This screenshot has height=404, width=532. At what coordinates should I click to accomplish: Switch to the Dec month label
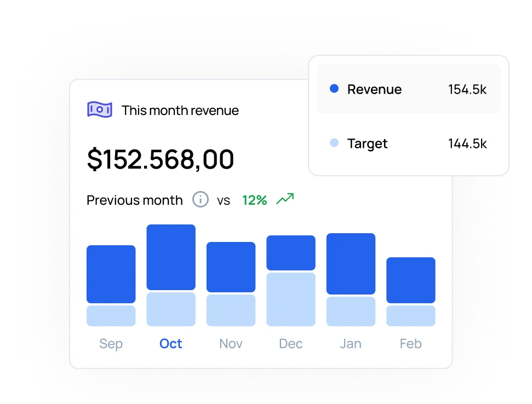[290, 344]
